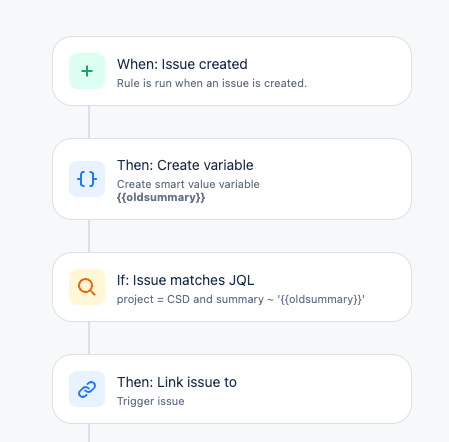Select 'Rule is run when an issue is created' description
The width and height of the screenshot is (449, 442).
[212, 83]
